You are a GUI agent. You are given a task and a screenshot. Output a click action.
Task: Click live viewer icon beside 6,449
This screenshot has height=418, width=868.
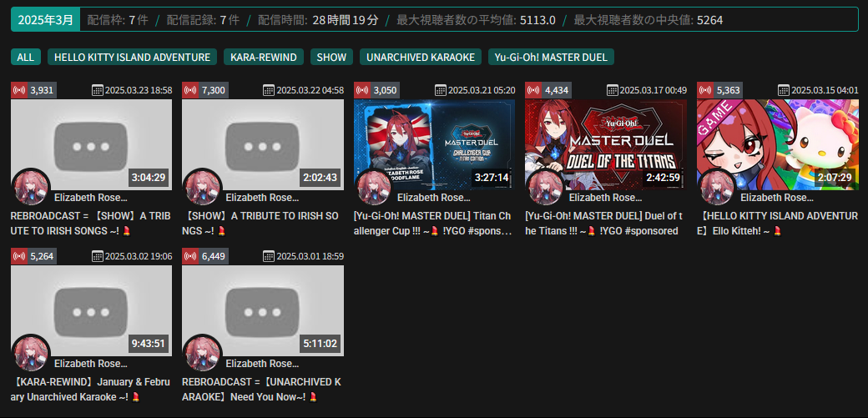[190, 256]
